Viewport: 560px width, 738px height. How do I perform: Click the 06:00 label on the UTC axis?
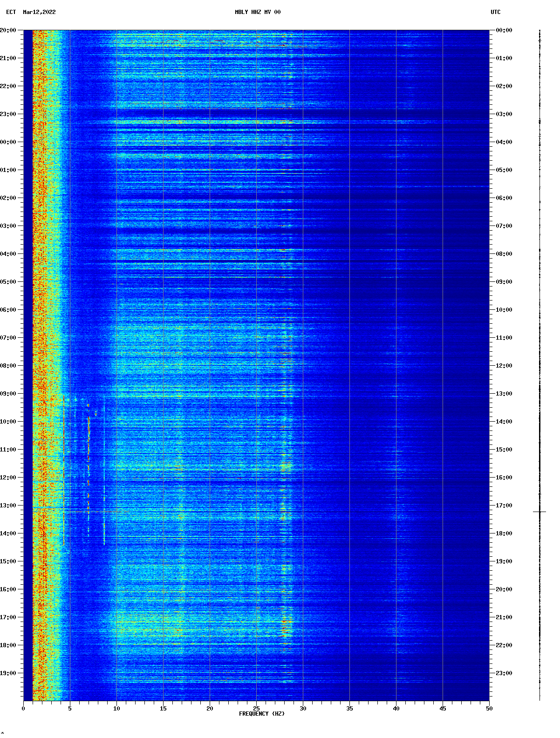coord(504,198)
